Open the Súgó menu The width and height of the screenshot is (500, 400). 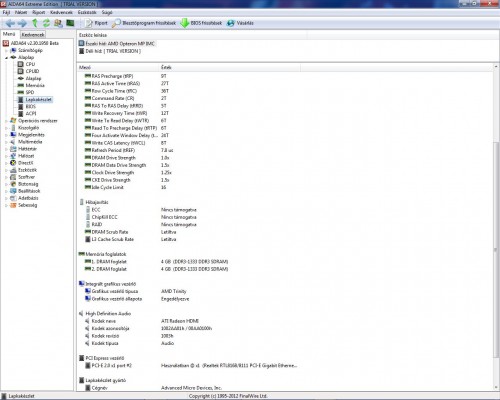pos(107,12)
